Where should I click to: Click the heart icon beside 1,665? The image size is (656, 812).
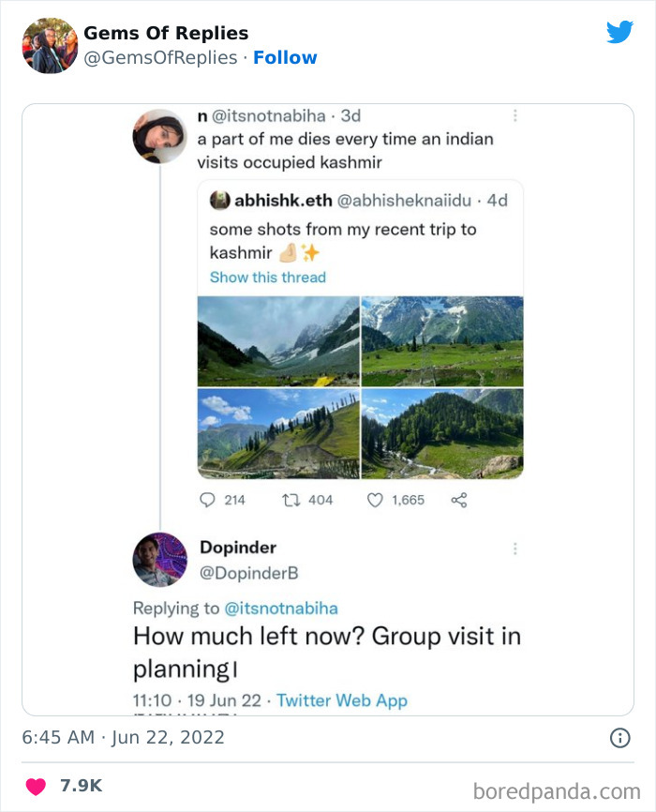[x=375, y=500]
